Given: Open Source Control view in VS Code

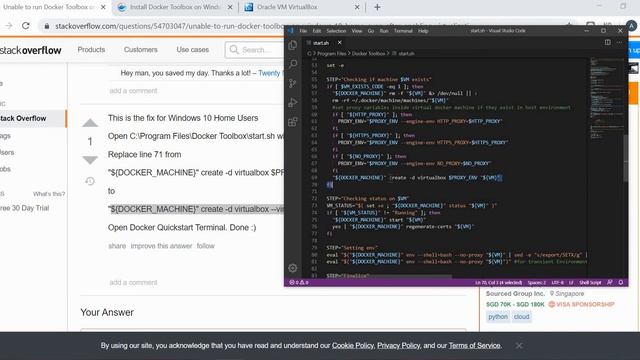Looking at the screenshot, I should pos(293,83).
